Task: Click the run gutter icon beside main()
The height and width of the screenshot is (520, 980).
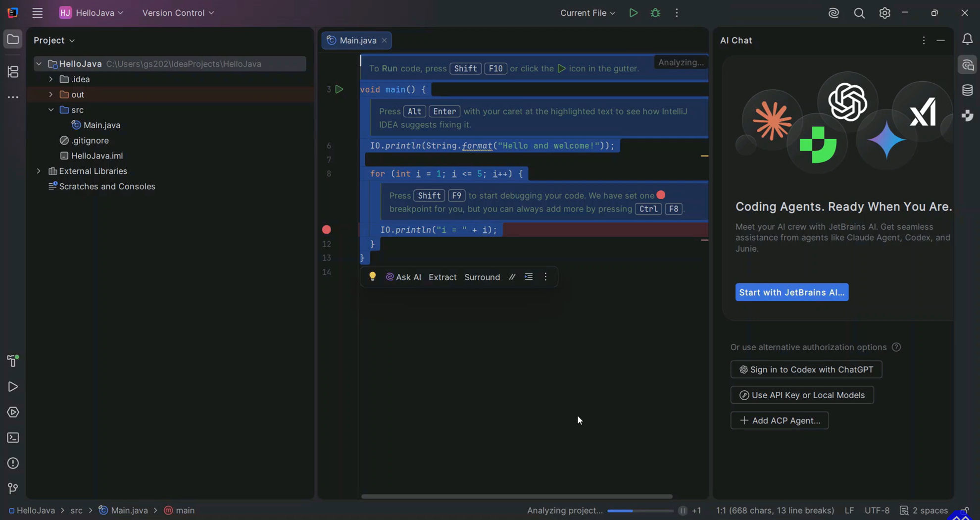Action: [x=339, y=89]
